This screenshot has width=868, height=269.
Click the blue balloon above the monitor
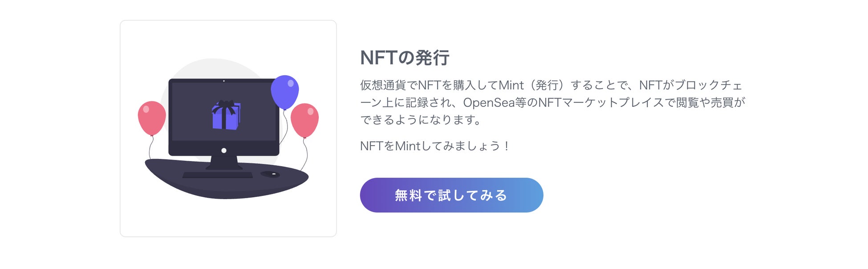(x=285, y=91)
